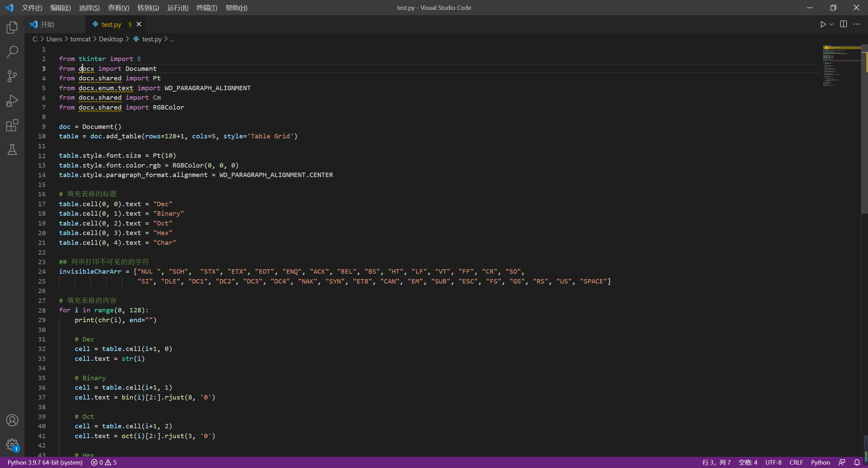This screenshot has width=868, height=468.
Task: Open the Manage gear icon
Action: click(x=12, y=444)
